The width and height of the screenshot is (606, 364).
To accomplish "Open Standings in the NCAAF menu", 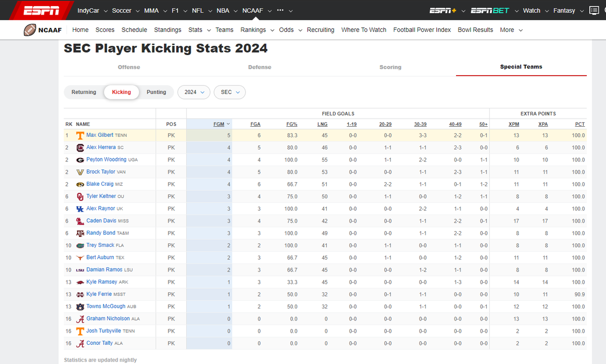I will coord(168,30).
